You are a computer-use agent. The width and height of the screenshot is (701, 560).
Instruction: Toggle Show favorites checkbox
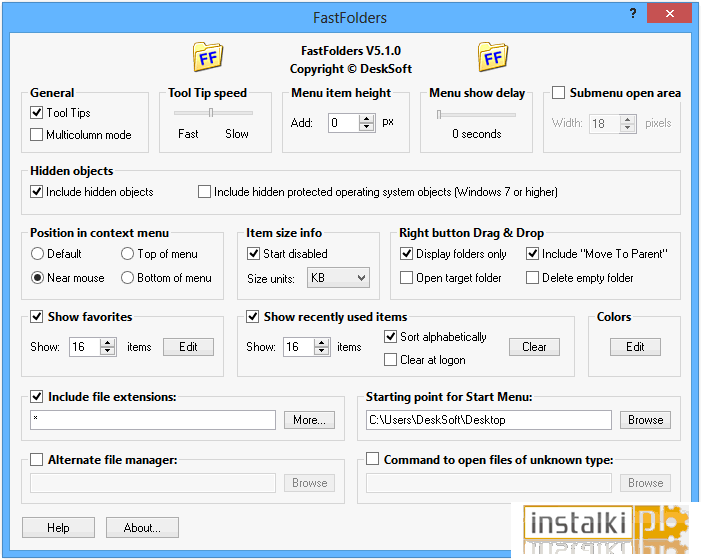click(x=36, y=317)
